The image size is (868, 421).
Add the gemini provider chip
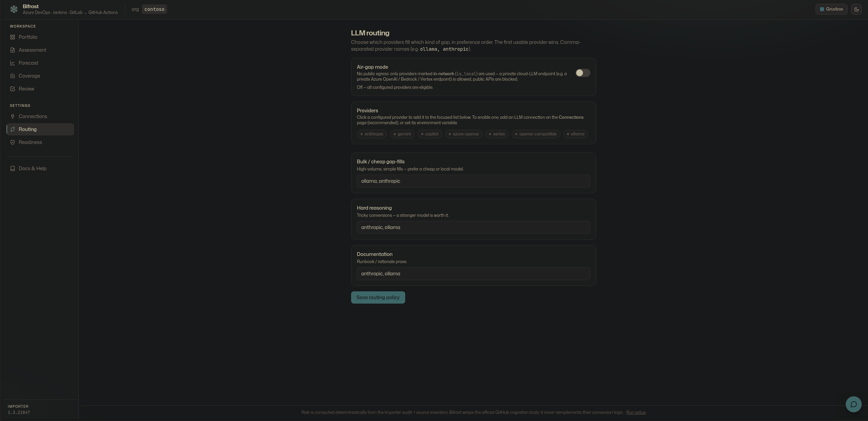[402, 134]
